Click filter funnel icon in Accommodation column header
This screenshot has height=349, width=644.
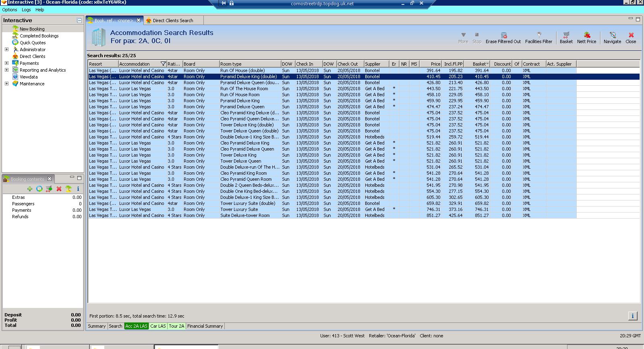pos(163,64)
